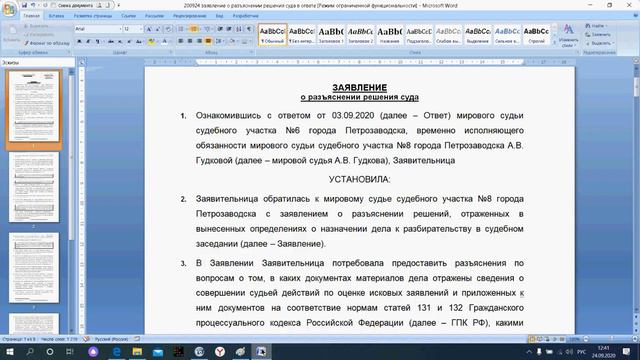Open the Yandex browser from the taskbar
Image resolution: width=640 pixels, height=360 pixels.
220,351
